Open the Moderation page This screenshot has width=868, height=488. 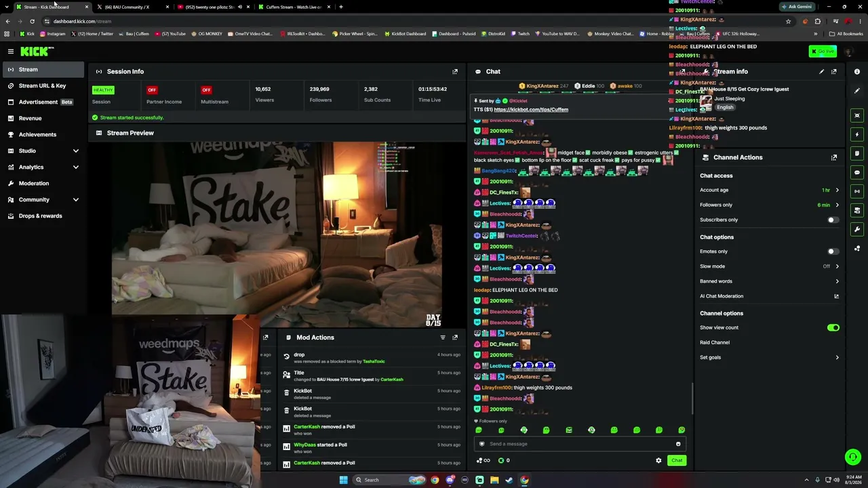tap(42, 183)
